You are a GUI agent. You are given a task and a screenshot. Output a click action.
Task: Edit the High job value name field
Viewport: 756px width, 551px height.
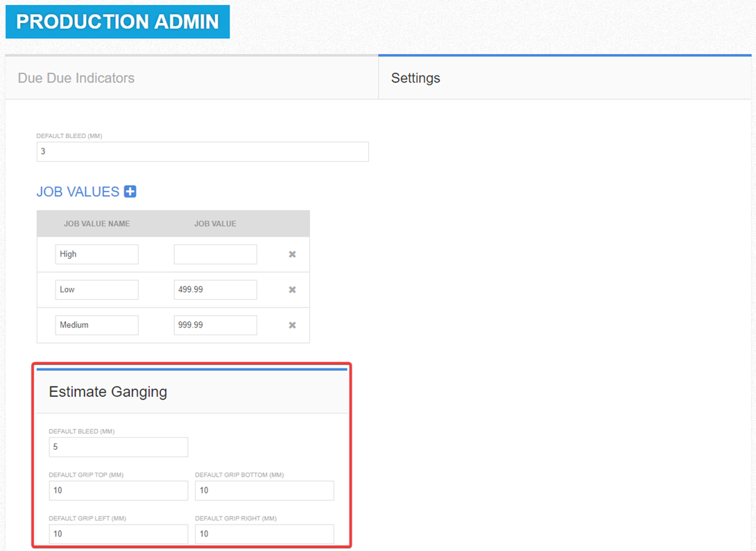pos(97,254)
